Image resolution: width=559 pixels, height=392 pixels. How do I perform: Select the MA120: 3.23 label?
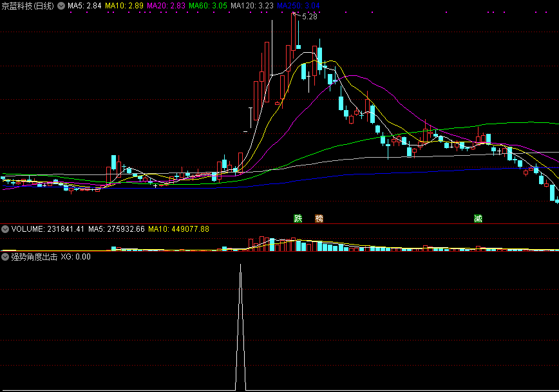[252, 6]
